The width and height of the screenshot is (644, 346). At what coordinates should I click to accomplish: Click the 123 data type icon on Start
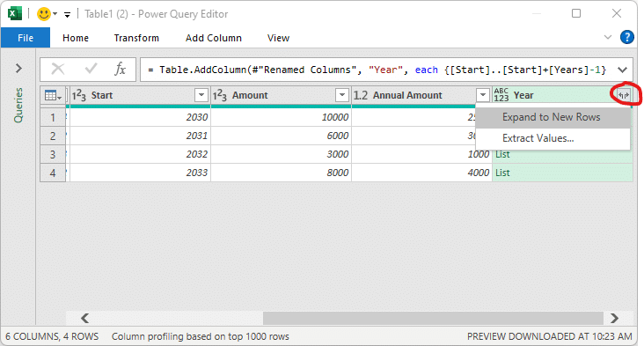pyautogui.click(x=79, y=95)
